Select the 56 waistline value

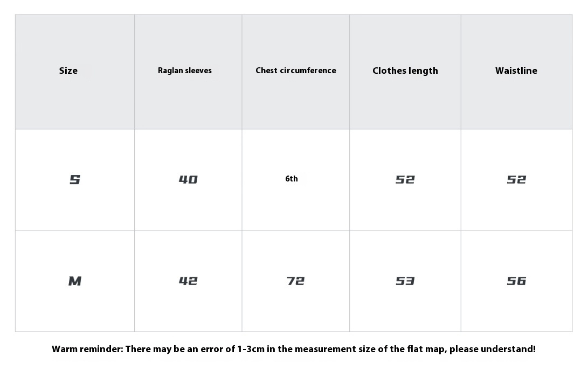coord(516,281)
